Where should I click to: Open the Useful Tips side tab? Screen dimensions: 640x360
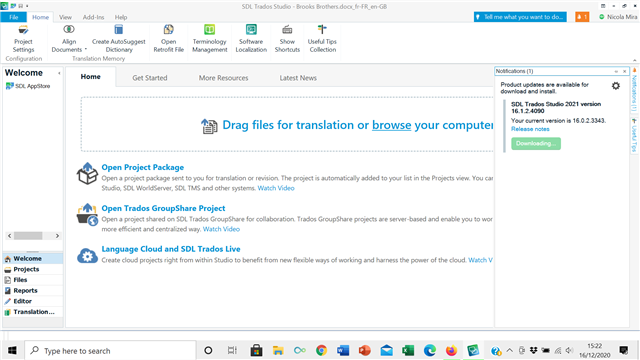[x=634, y=135]
